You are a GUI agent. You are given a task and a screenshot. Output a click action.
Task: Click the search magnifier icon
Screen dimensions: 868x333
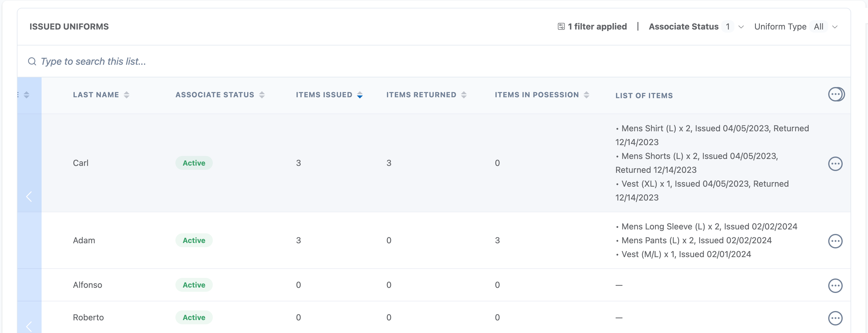pyautogui.click(x=32, y=61)
